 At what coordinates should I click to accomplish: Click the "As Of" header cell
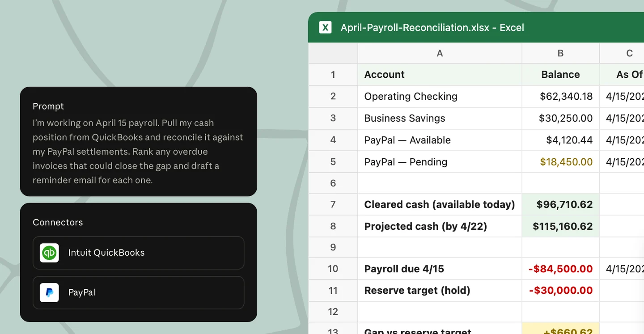point(622,75)
